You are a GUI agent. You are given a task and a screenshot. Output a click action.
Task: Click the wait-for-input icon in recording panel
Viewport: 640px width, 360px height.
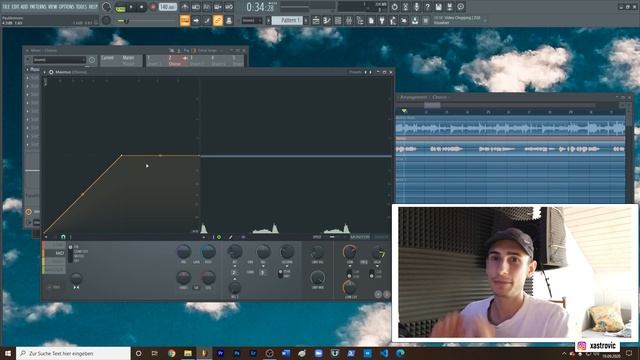[196, 7]
